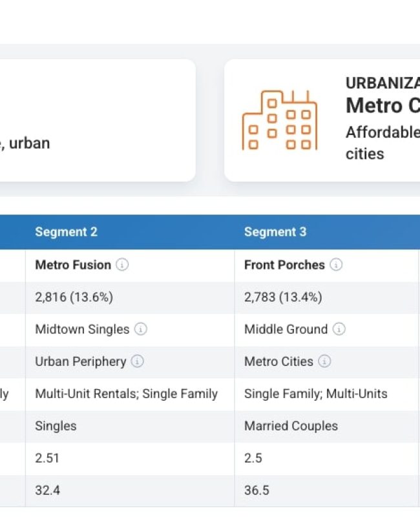Click the Front Porches segment name
Image resolution: width=420 pixels, height=517 pixels.
coord(284,265)
